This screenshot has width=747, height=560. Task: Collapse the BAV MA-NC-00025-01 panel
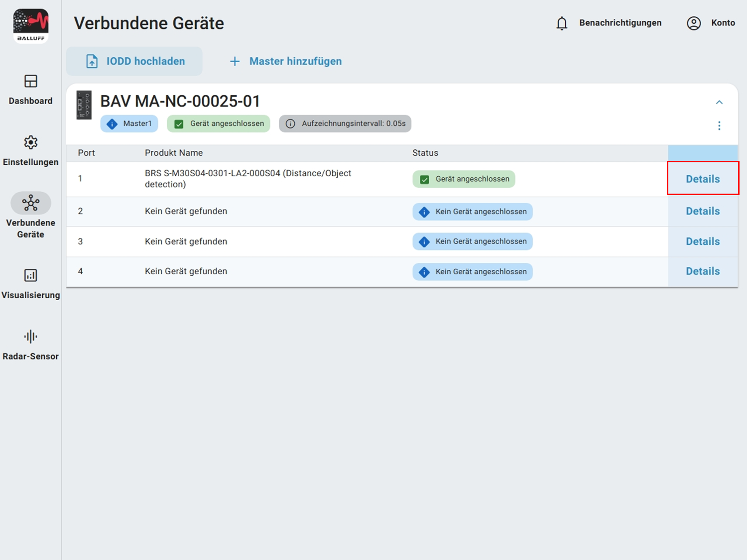click(719, 102)
